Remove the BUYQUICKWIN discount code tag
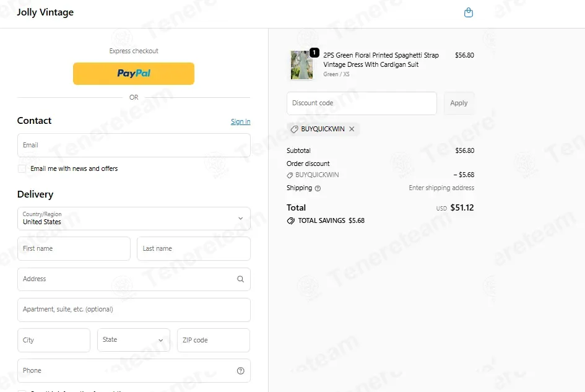585x392 pixels. click(x=352, y=129)
